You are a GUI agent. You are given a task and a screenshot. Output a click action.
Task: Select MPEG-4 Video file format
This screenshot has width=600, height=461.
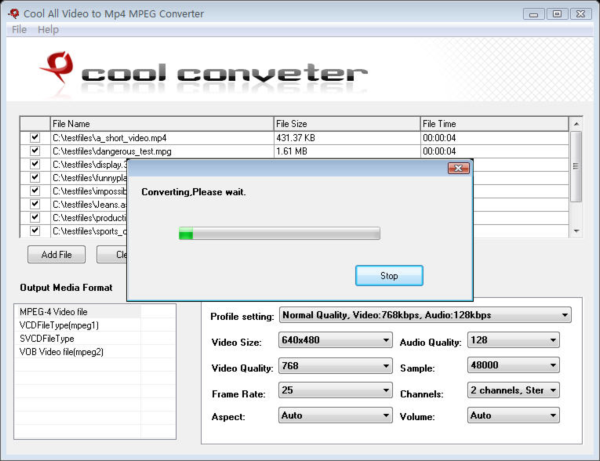53,312
